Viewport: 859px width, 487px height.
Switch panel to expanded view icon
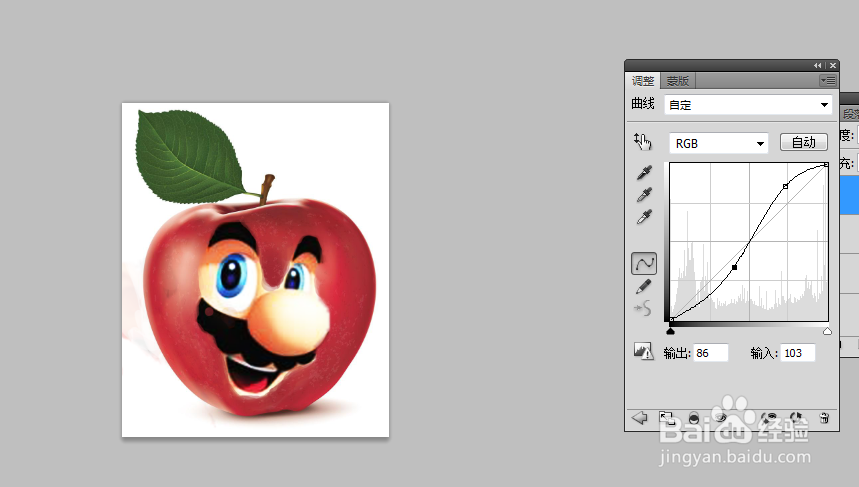coord(667,419)
